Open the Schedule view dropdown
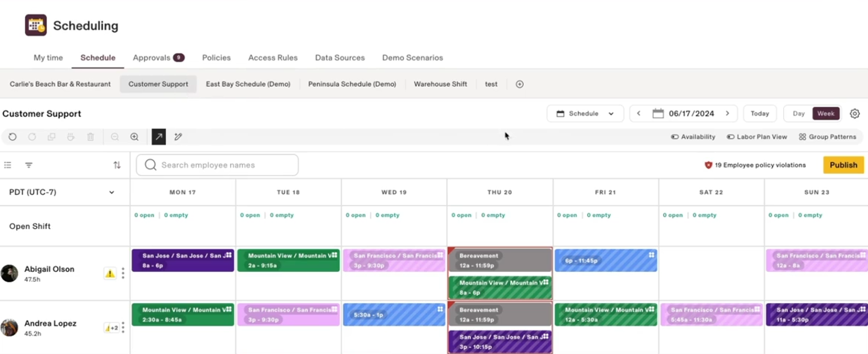 (x=585, y=114)
